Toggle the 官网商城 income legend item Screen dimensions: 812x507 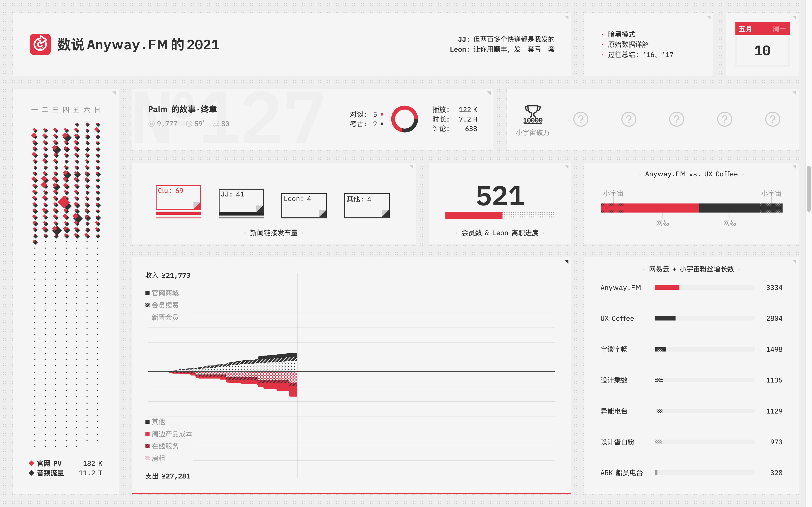click(x=162, y=293)
